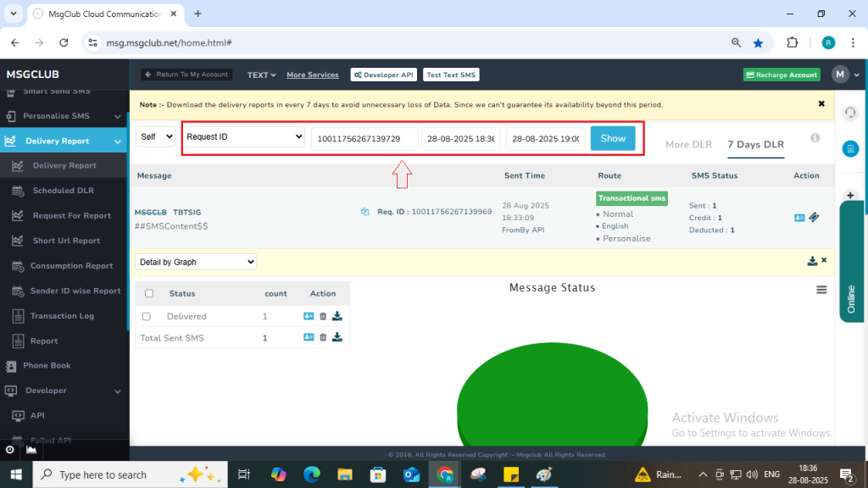The height and width of the screenshot is (488, 868).
Task: Download icon in Total Sent SMS row
Action: tap(337, 337)
